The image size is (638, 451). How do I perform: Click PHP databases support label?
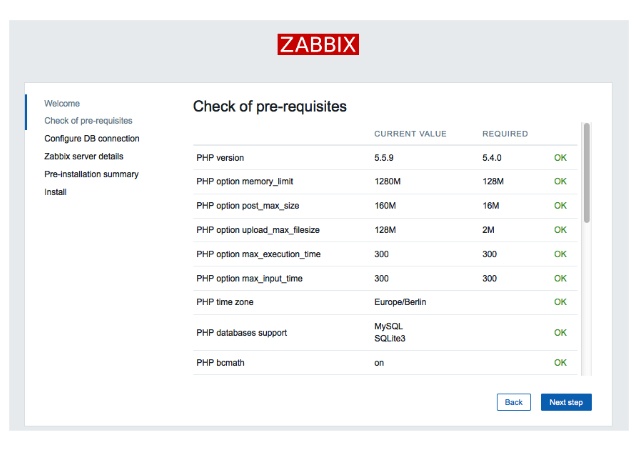242,333
